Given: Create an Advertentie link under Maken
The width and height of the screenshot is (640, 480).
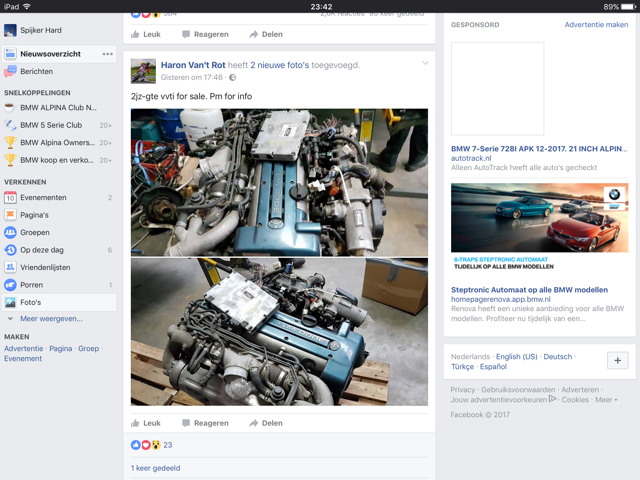Looking at the screenshot, I should 24,349.
